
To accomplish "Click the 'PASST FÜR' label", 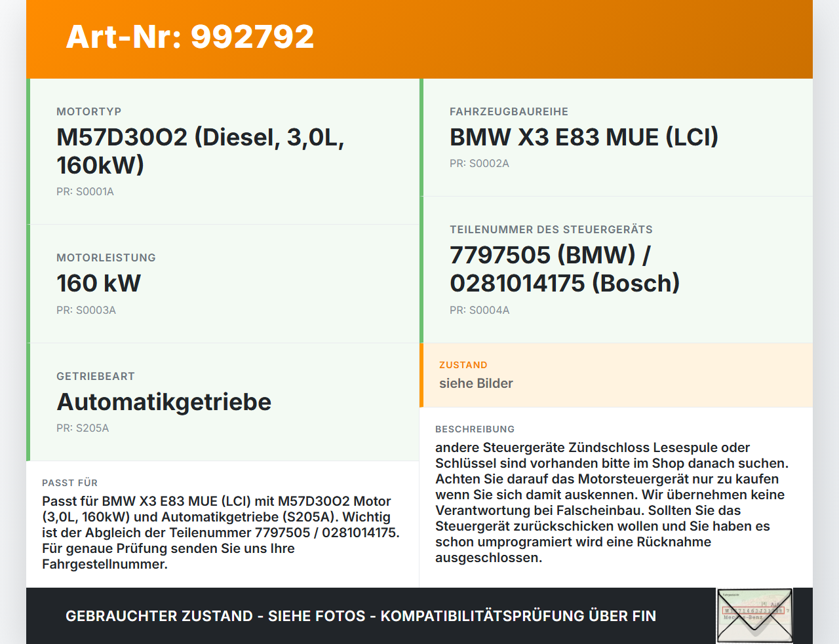I will point(69,483).
